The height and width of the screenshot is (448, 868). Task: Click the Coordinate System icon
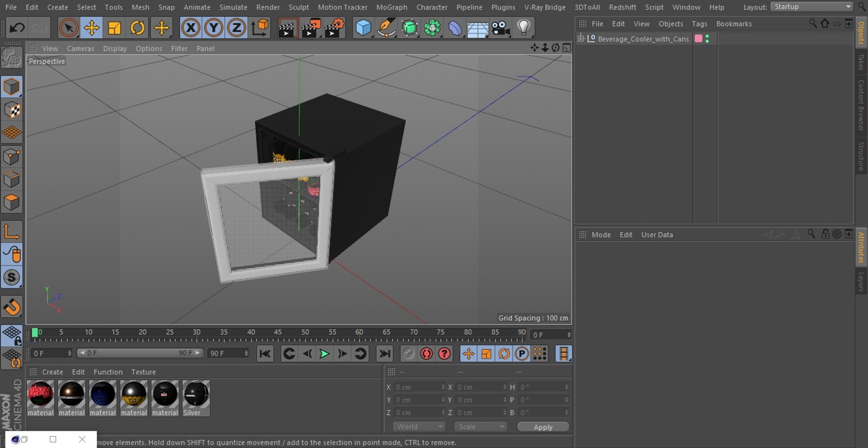click(260, 28)
